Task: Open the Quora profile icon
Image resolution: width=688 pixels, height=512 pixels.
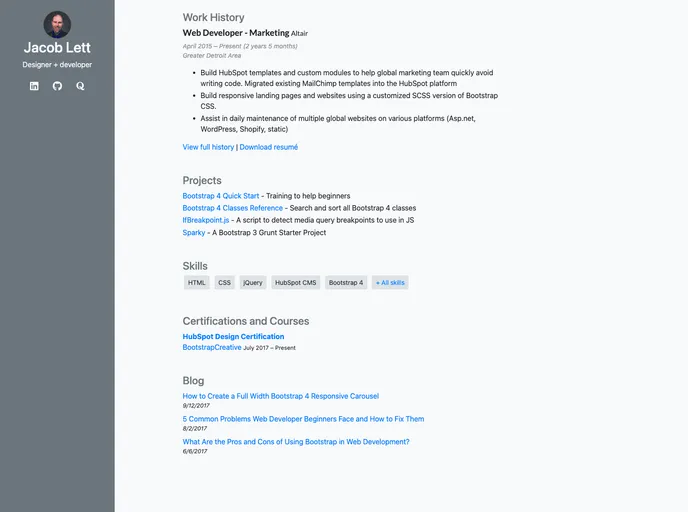Action: pyautogui.click(x=80, y=86)
